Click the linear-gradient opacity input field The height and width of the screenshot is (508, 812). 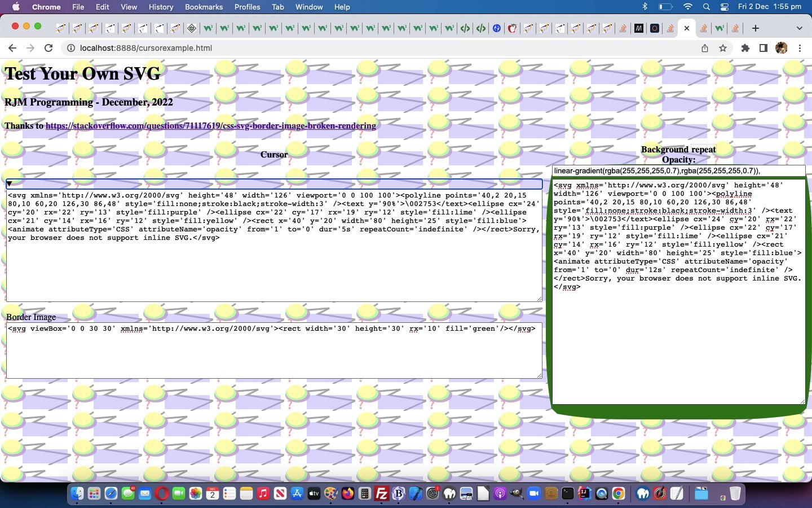coord(678,170)
